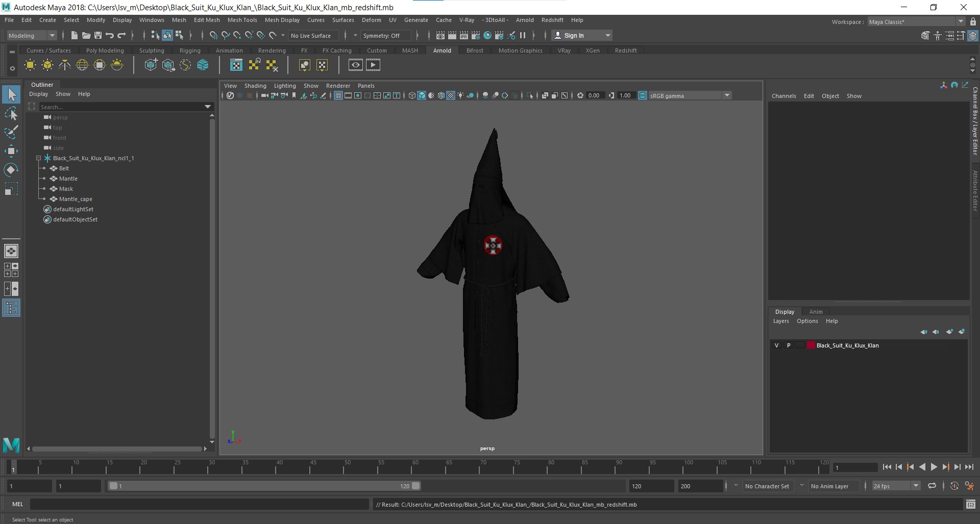Create Arnold skydome light from shelf
The image size is (980, 524).
(82, 65)
